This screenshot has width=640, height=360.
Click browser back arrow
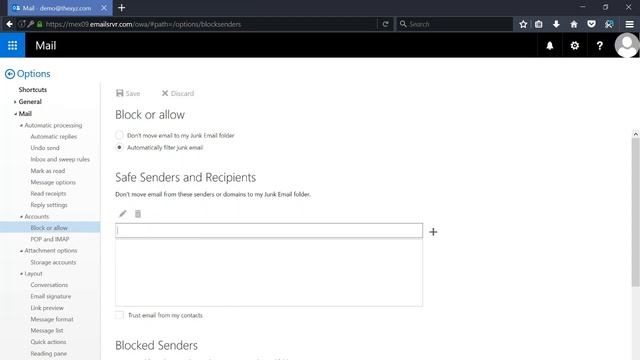9,24
